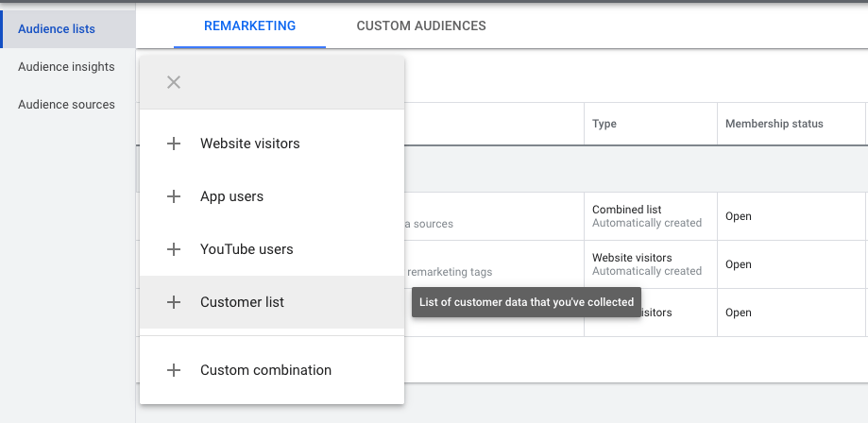Click plus icon beside Custom combination

(x=174, y=370)
